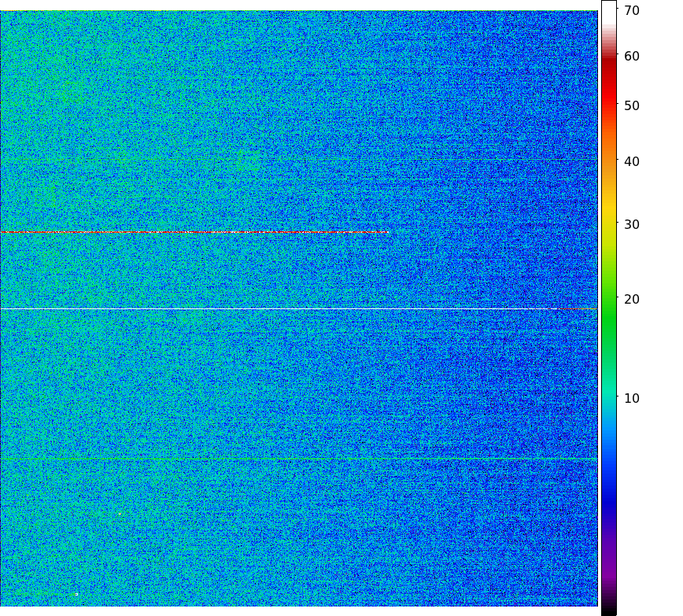This screenshot has width=683, height=616.
Task: Click the 40 tick label on the colorbar
Action: coord(631,161)
